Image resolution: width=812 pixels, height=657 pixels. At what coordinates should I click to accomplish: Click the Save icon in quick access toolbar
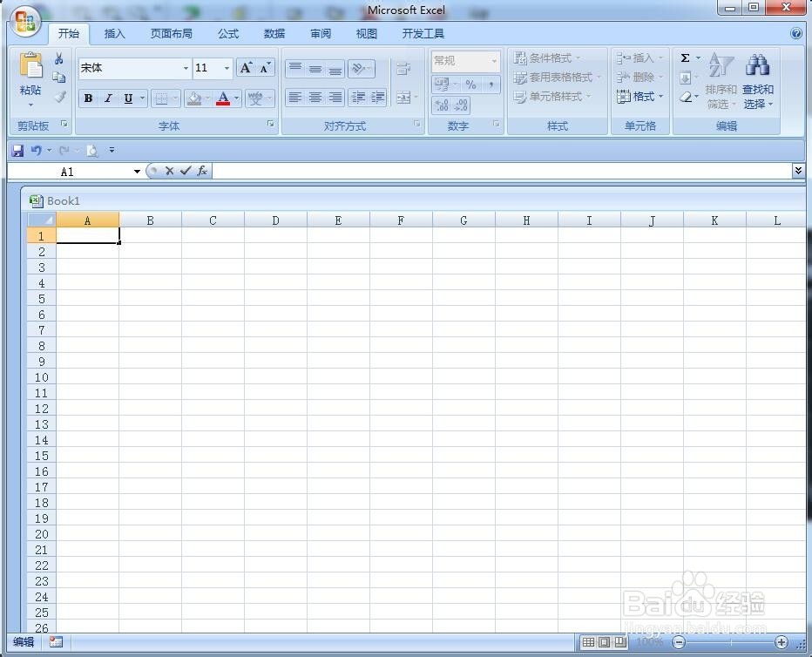tap(17, 151)
